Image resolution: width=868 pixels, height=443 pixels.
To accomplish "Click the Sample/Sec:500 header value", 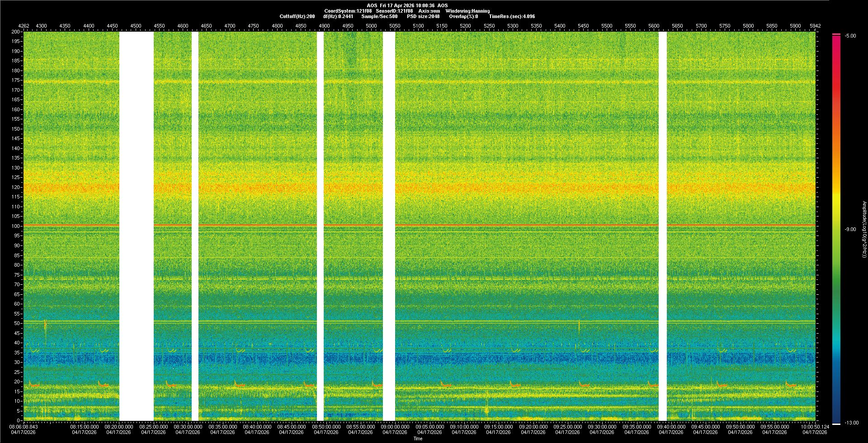I will [379, 16].
